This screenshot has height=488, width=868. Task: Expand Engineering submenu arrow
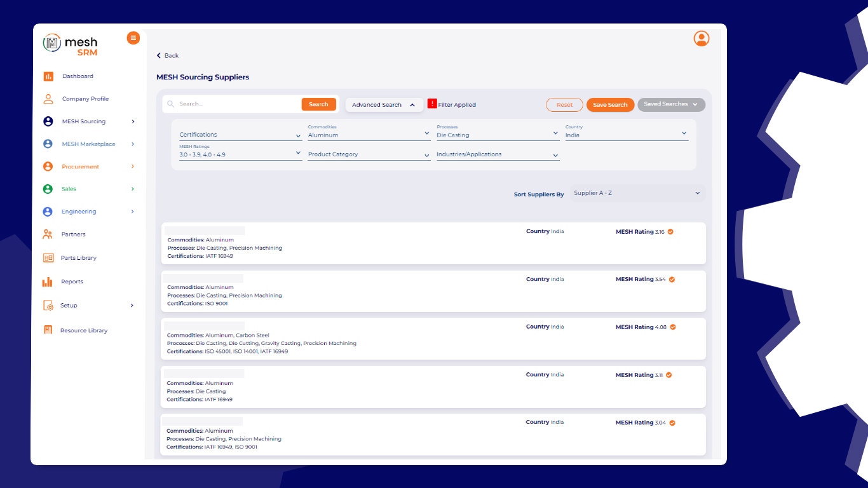tap(133, 212)
